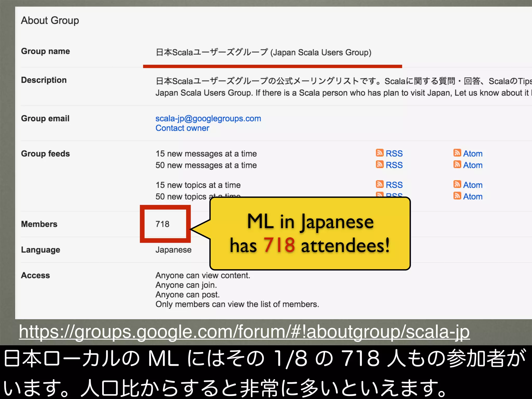The width and height of the screenshot is (532, 399).
Task: Click the '15 new topics at a time' text
Action: 198,185
